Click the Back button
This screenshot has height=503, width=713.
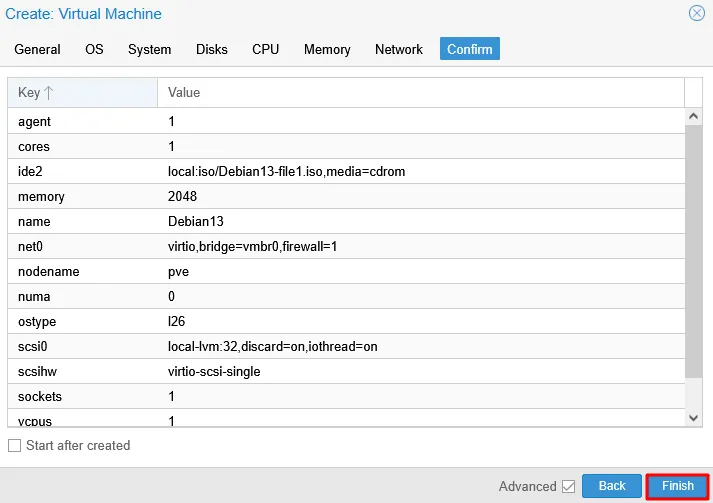tap(612, 486)
